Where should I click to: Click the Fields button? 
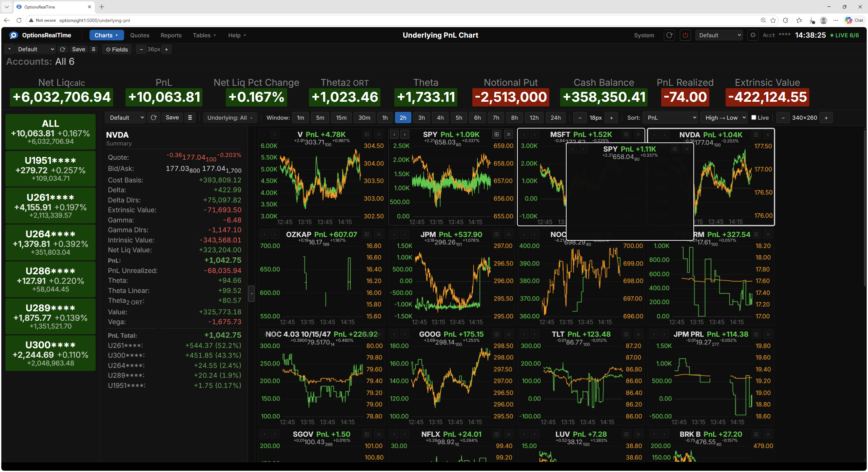click(117, 50)
